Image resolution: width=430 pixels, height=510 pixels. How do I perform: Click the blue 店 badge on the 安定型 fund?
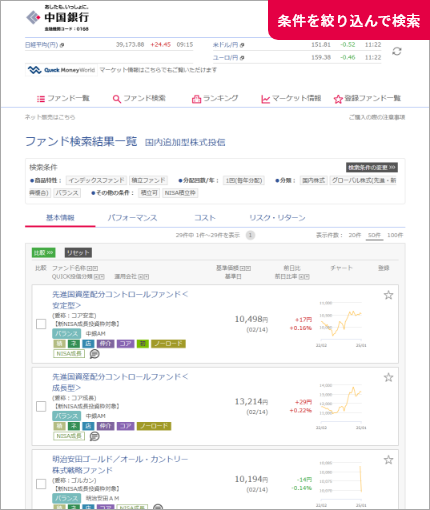(88, 344)
